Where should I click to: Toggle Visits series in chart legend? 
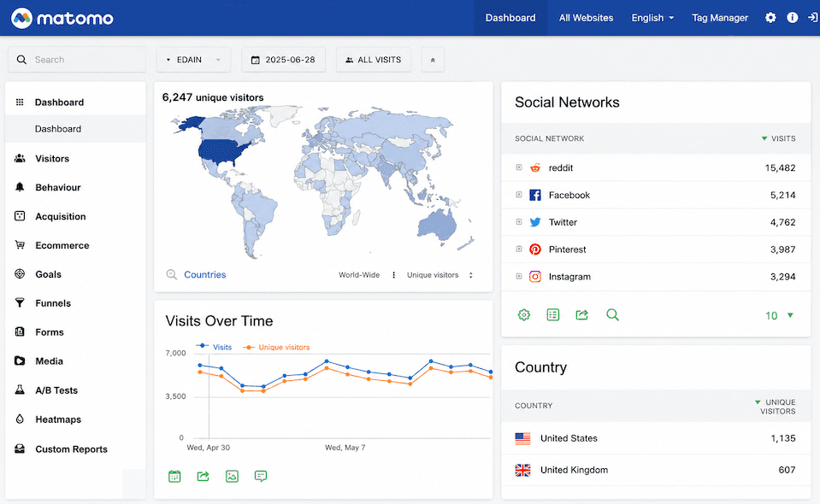[214, 347]
